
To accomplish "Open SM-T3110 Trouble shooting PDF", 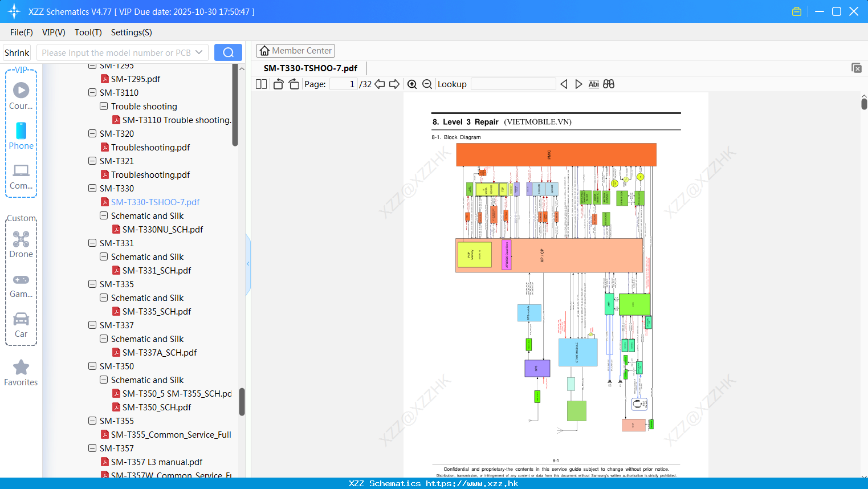I will pyautogui.click(x=177, y=120).
